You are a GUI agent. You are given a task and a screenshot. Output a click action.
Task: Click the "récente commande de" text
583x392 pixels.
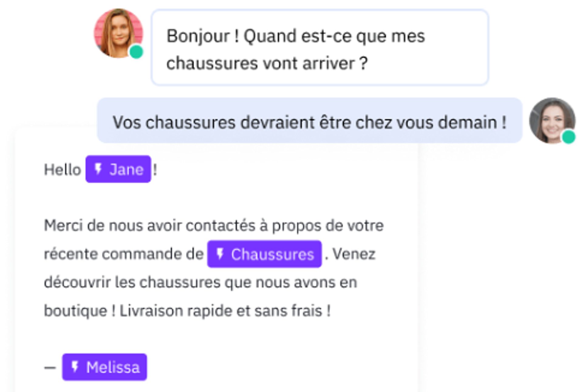pos(124,254)
